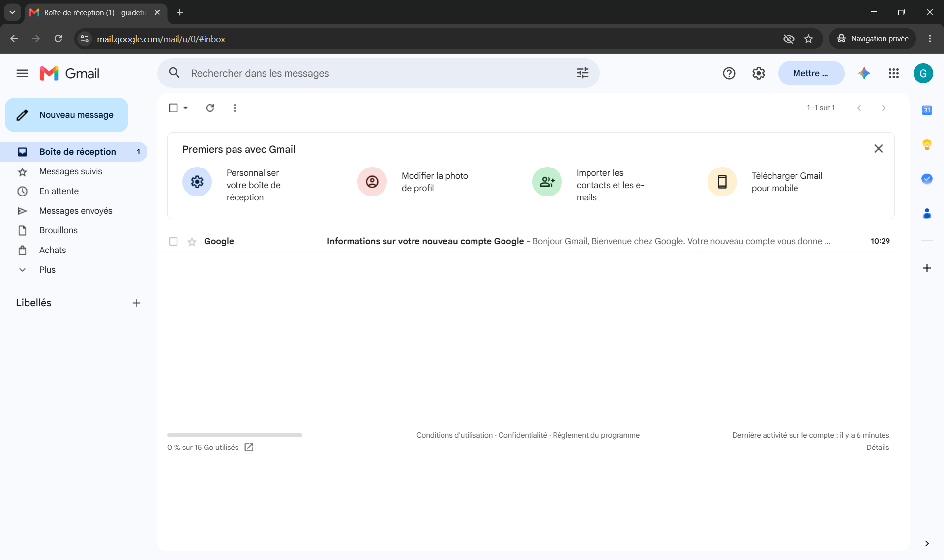Open the main menu hamburger icon
The width and height of the screenshot is (944, 560).
point(22,73)
